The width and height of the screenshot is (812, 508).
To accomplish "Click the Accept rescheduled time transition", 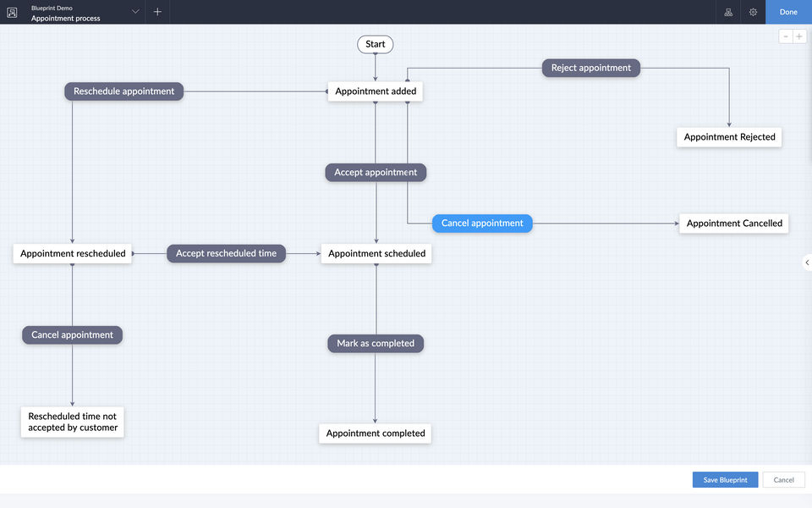I will [x=226, y=253].
